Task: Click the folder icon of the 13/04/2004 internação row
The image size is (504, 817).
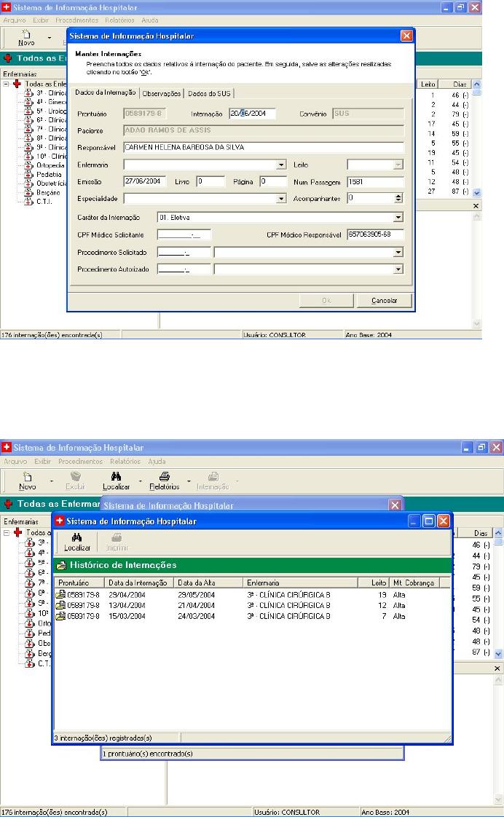Action: pos(61,605)
